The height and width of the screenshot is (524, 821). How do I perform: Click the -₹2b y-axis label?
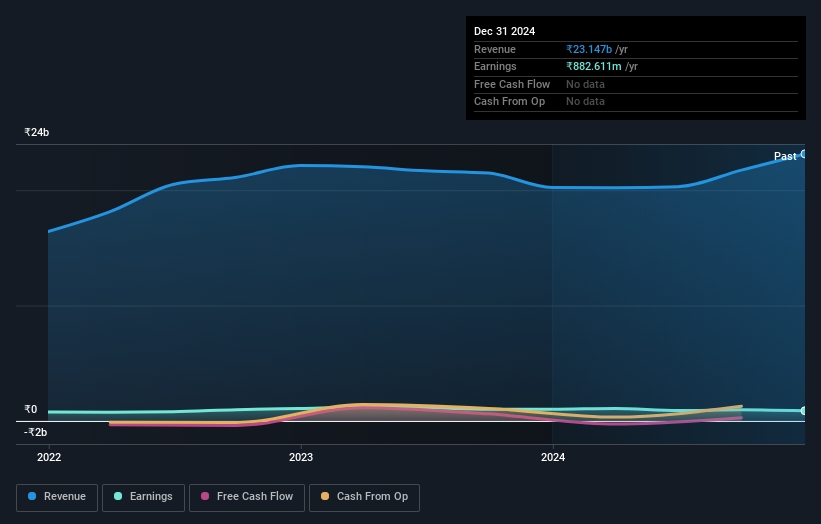tap(36, 432)
